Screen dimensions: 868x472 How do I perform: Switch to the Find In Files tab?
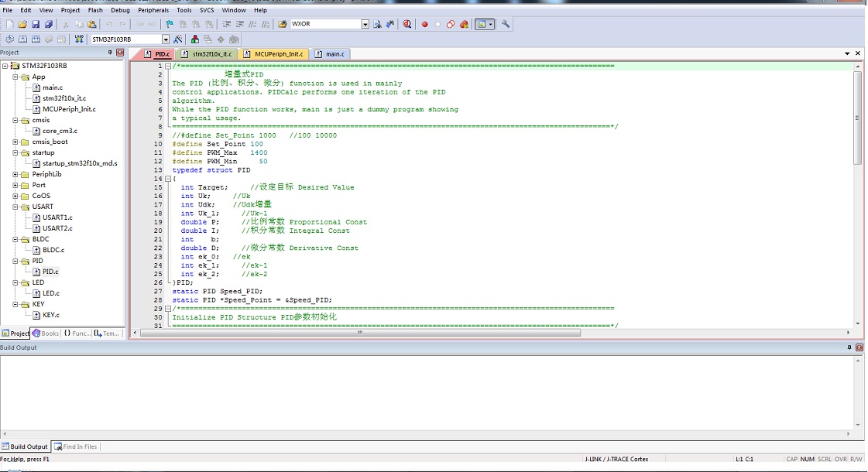[76, 446]
